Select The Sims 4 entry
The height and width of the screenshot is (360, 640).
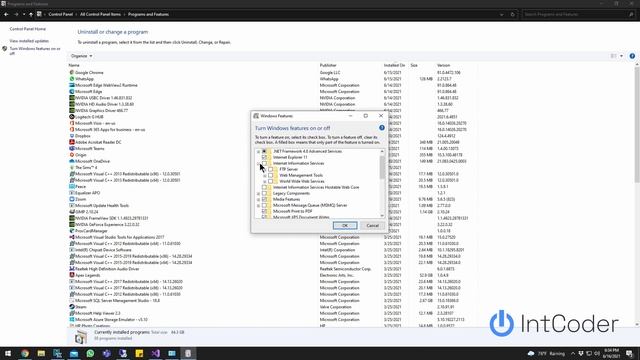pos(86,167)
